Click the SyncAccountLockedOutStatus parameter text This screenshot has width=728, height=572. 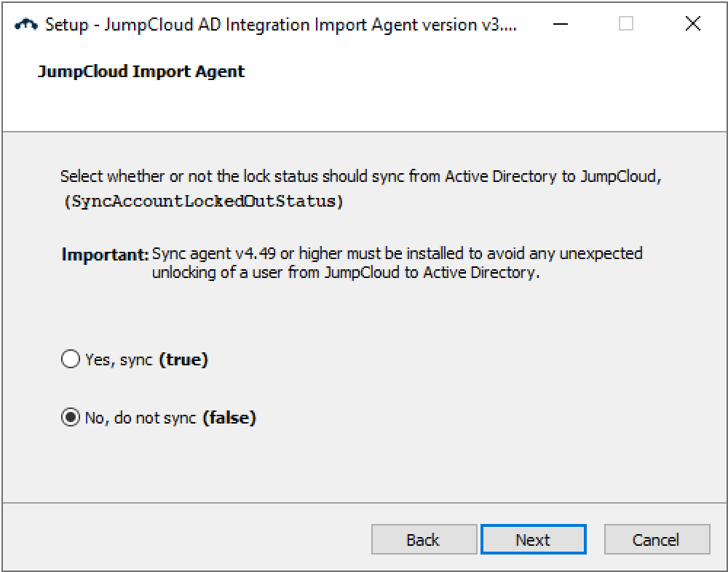[203, 202]
